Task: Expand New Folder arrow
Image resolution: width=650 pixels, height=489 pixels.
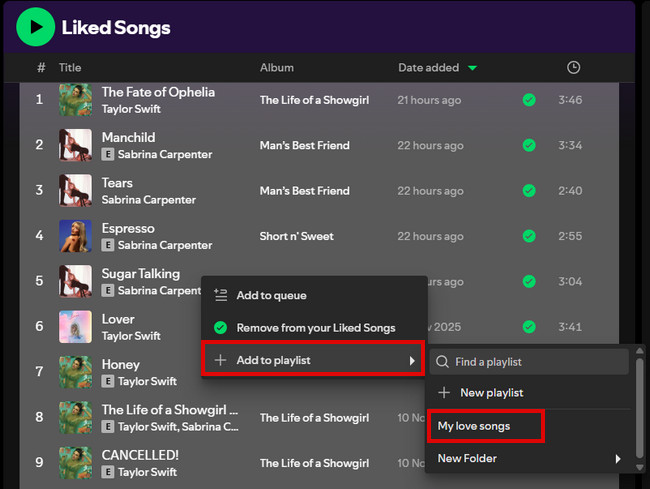Action: click(618, 459)
